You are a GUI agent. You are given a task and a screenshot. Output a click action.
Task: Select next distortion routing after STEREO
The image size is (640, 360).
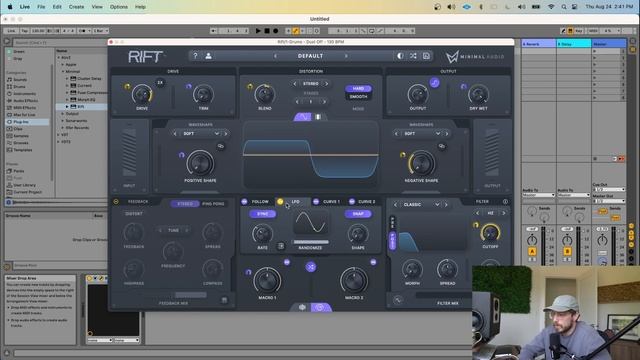click(326, 84)
